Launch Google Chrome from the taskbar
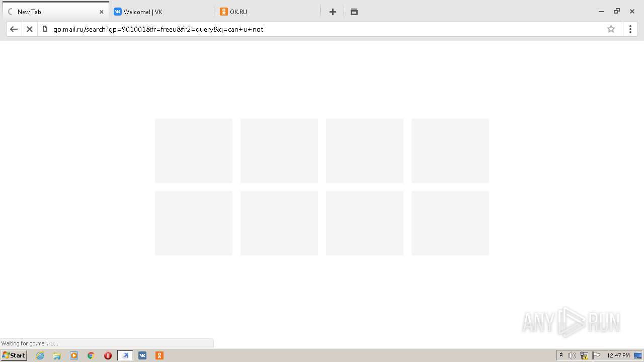 pos(91,355)
